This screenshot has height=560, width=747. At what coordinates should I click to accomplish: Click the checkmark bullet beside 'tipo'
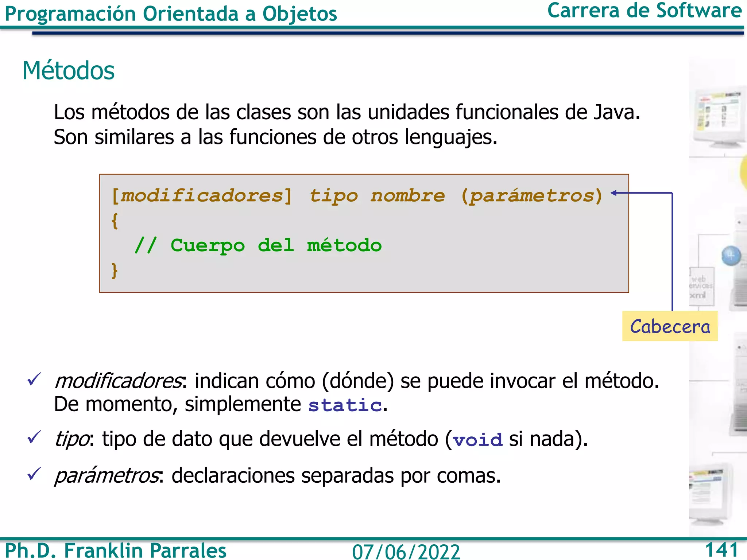coord(35,437)
